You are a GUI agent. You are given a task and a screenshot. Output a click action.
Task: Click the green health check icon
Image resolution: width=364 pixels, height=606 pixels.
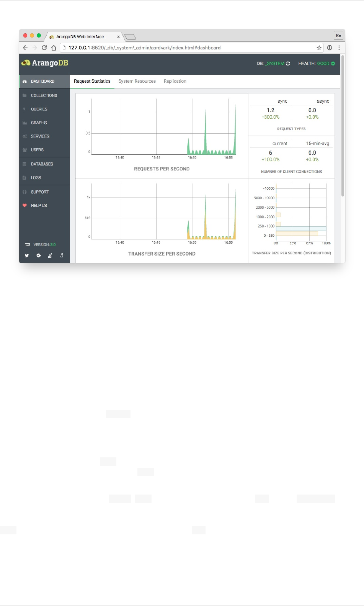(x=333, y=64)
